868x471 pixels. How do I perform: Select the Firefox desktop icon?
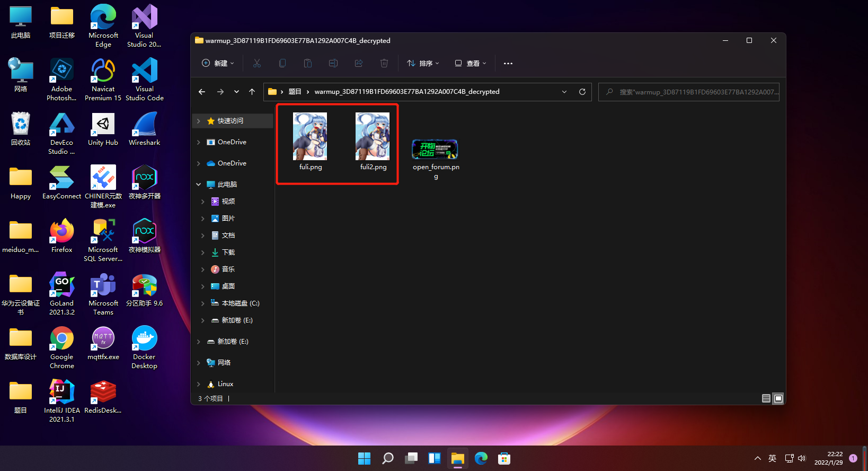[62, 236]
